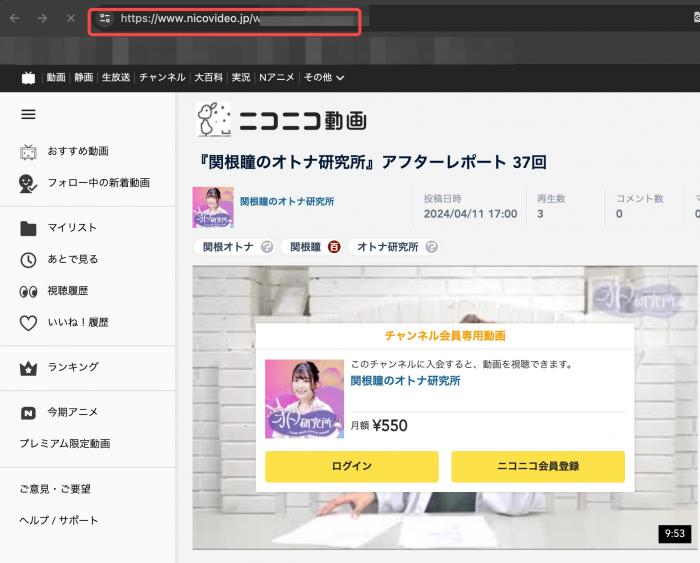Open the 動画 menu item
The width and height of the screenshot is (700, 563).
click(x=56, y=77)
